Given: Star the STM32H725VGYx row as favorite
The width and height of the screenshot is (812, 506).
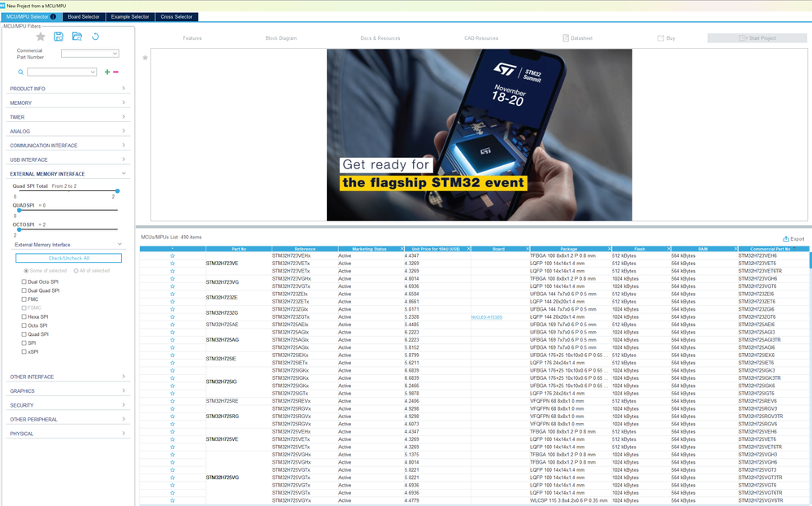Looking at the screenshot, I should (172, 500).
